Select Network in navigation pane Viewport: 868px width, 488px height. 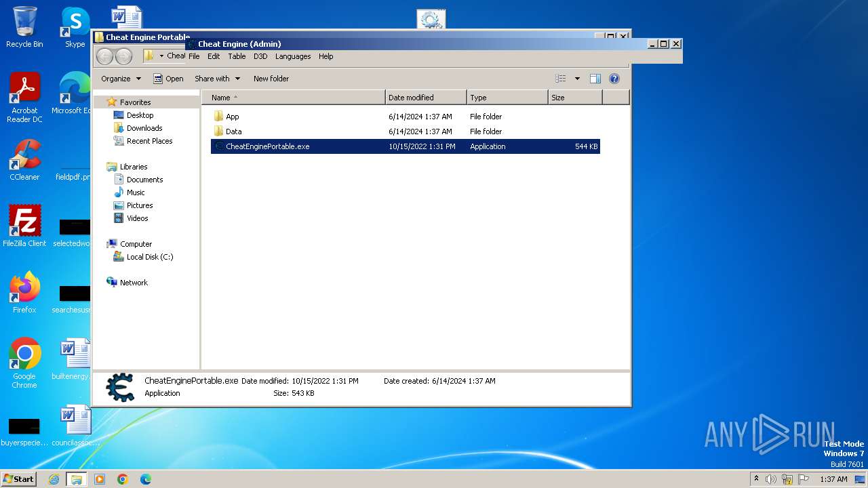134,283
